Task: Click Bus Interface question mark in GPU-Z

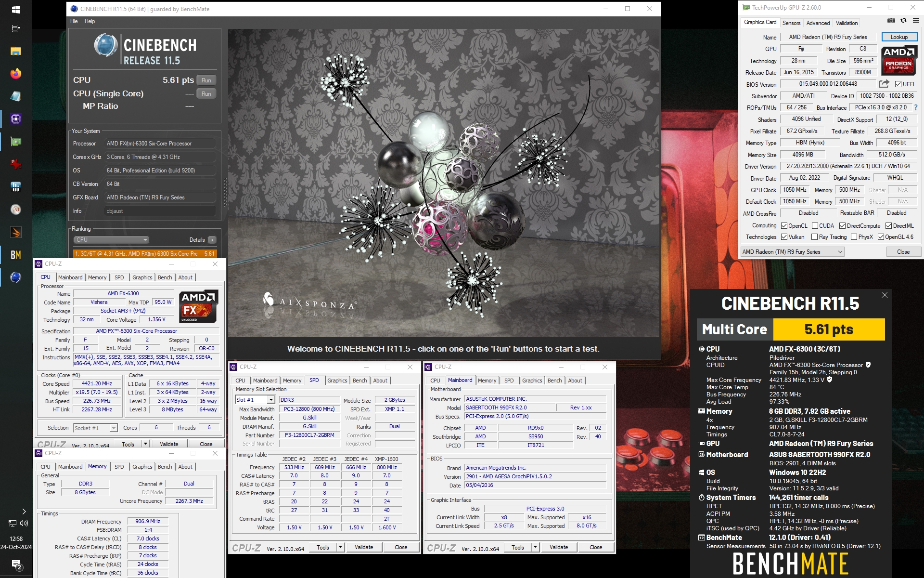Action: click(x=915, y=107)
